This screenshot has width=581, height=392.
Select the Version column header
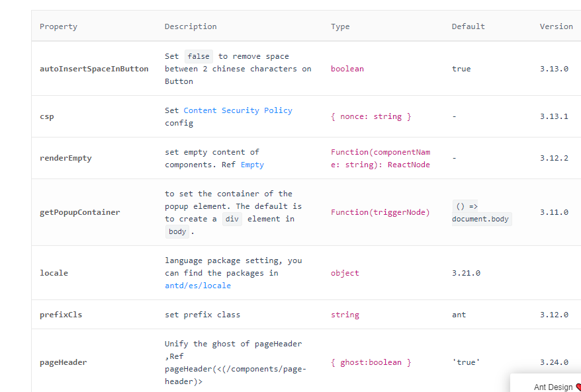[556, 26]
